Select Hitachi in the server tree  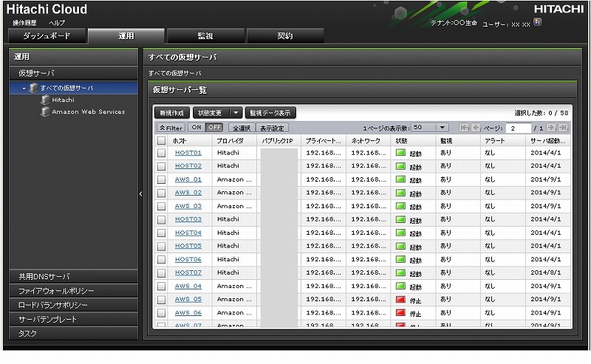[x=64, y=100]
